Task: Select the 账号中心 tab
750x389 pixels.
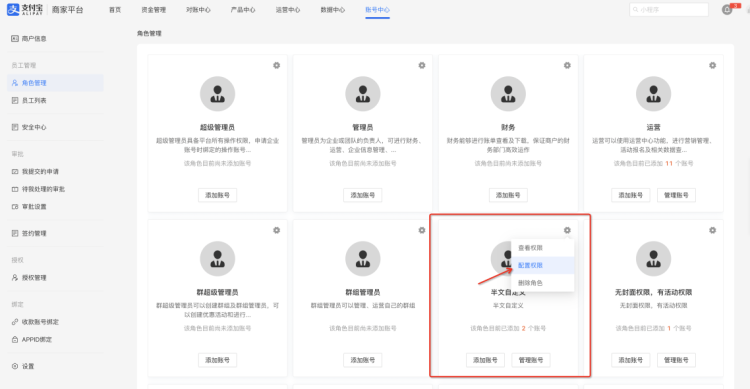Action: coord(377,10)
